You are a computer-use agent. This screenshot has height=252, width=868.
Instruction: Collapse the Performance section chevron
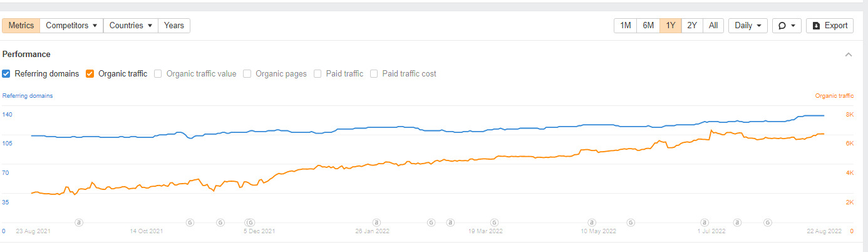coord(849,55)
